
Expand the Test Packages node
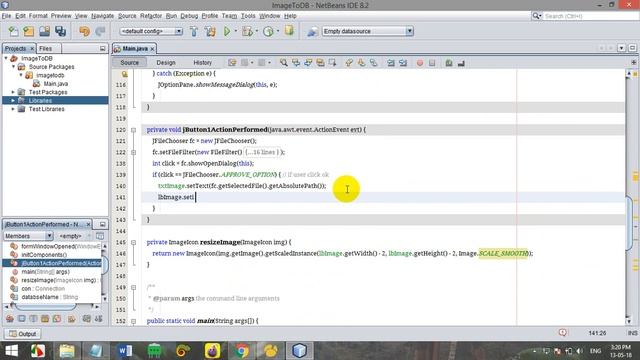13,92
